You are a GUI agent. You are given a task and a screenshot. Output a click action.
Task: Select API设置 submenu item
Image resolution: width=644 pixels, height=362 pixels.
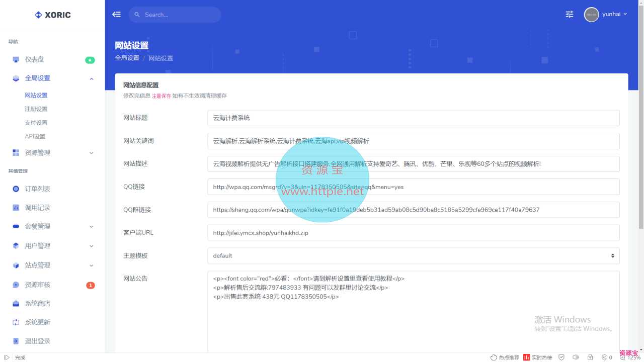pyautogui.click(x=35, y=137)
